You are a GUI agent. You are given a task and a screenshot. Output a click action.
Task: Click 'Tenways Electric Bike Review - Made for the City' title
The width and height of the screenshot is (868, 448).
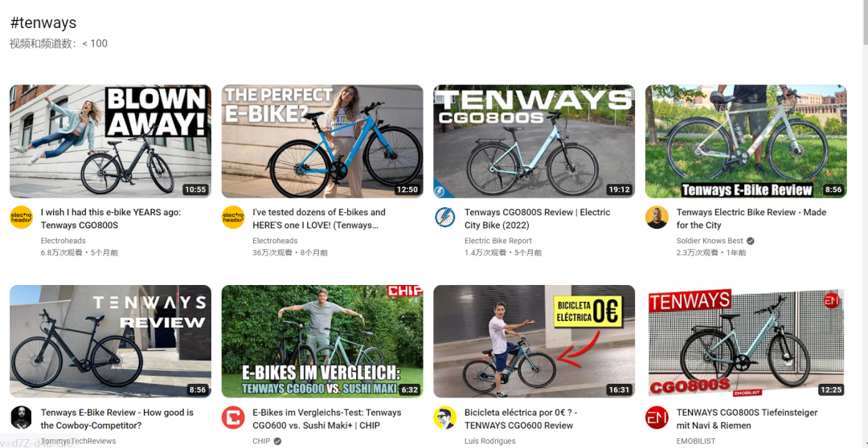[751, 218]
